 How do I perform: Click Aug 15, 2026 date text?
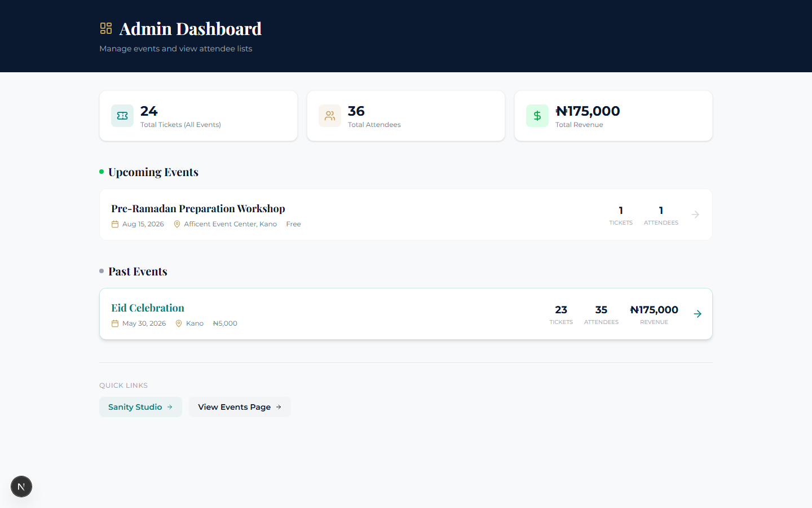pos(143,224)
